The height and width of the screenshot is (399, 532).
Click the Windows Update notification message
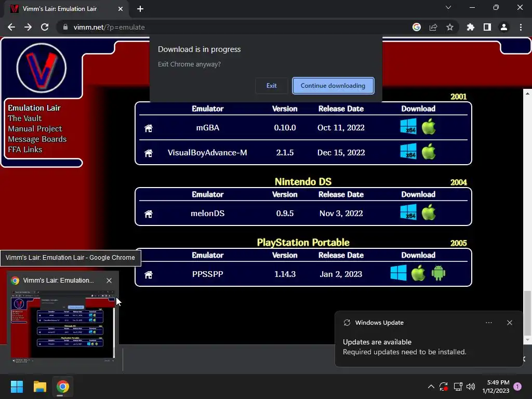[404, 347]
